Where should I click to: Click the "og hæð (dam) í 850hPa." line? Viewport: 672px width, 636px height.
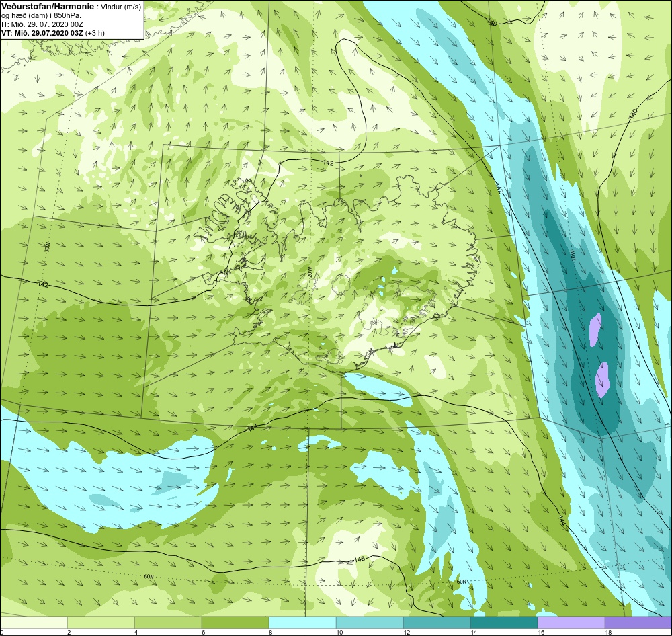point(42,16)
